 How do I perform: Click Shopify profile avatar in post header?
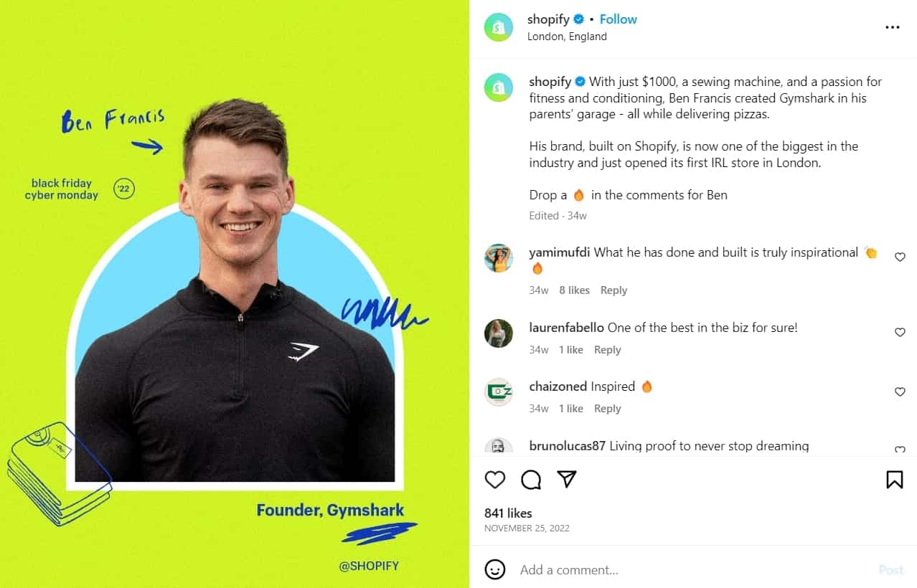(499, 27)
